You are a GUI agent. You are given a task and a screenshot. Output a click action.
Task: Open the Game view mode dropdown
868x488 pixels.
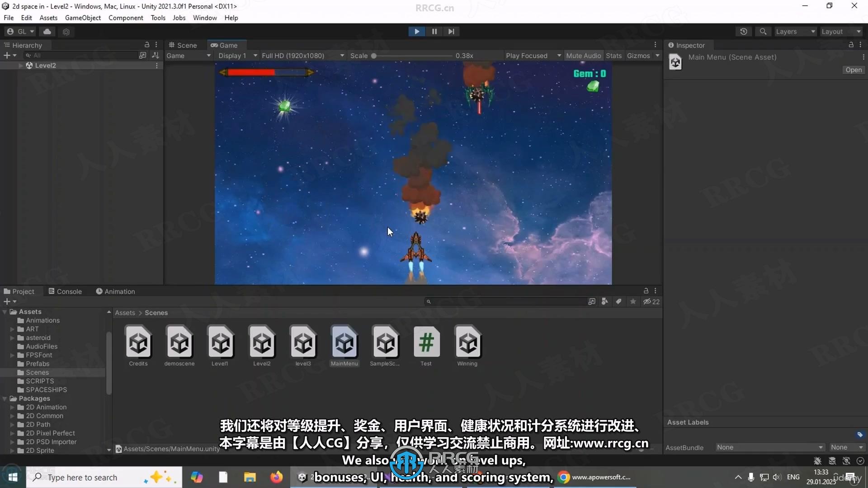click(x=189, y=56)
